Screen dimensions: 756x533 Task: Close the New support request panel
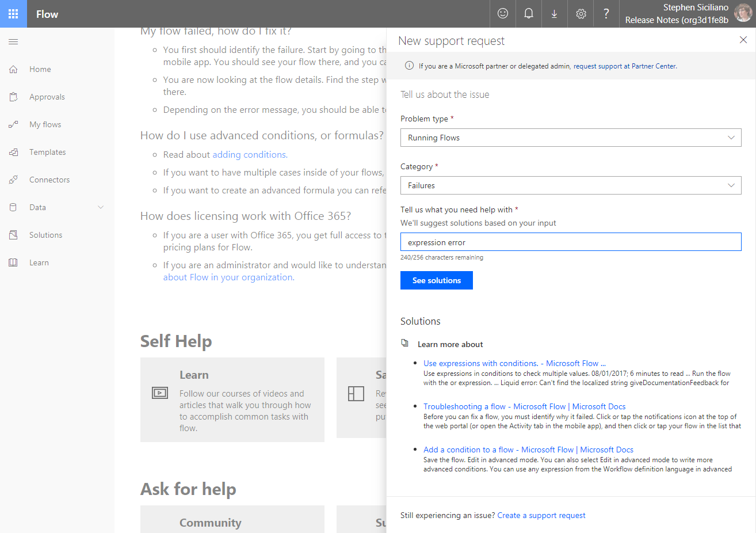coord(743,40)
